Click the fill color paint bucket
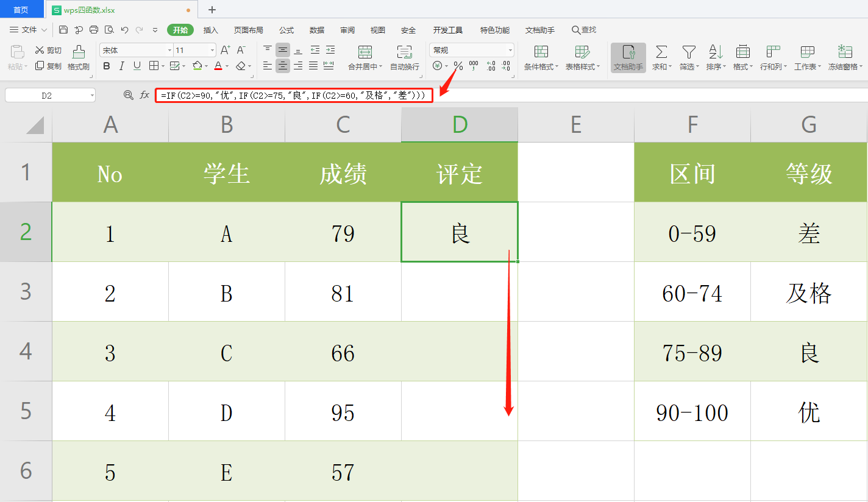This screenshot has height=502, width=868. point(197,66)
